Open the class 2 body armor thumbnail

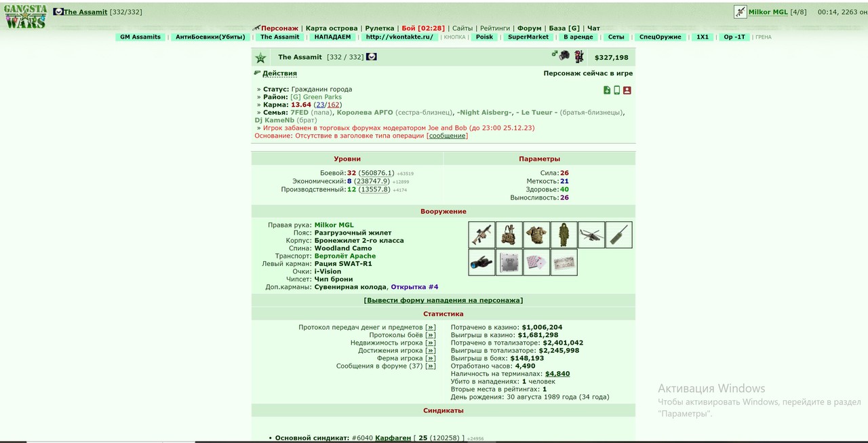[536, 235]
